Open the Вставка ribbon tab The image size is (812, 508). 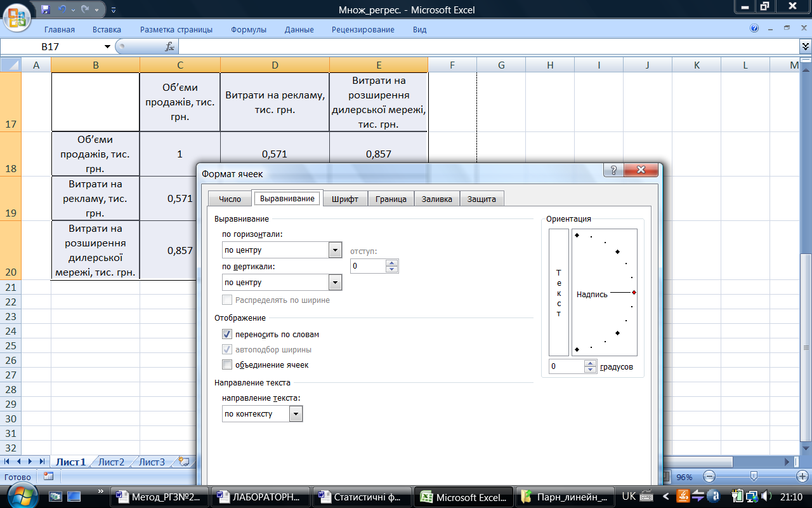107,29
